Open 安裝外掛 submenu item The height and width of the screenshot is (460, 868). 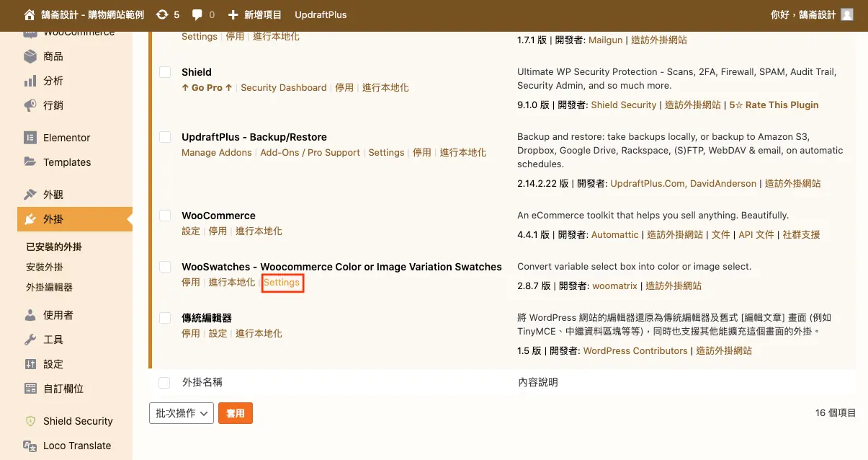click(45, 267)
